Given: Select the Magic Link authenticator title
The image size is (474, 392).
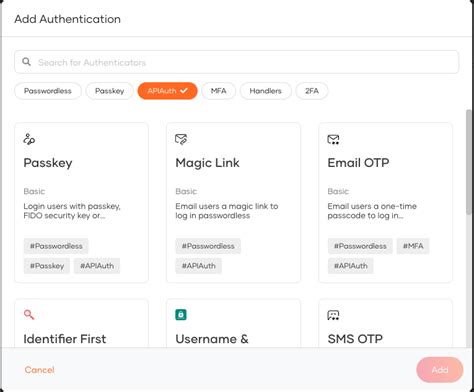Looking at the screenshot, I should pos(207,163).
